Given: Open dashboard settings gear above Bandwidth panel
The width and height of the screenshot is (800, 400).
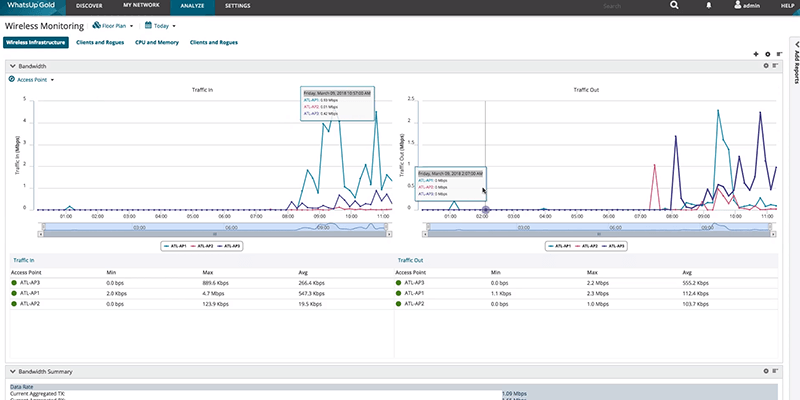Looking at the screenshot, I should coord(767,54).
